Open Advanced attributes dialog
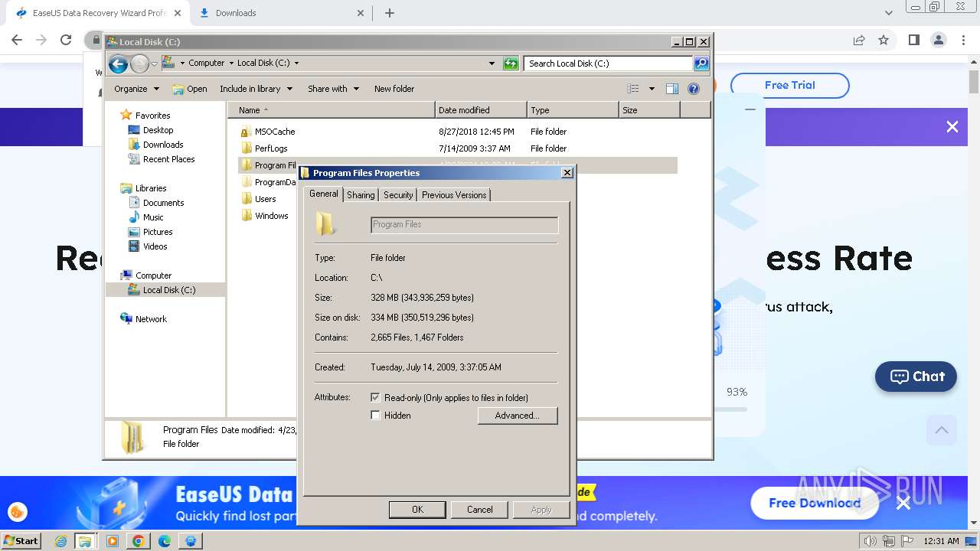 pos(518,416)
